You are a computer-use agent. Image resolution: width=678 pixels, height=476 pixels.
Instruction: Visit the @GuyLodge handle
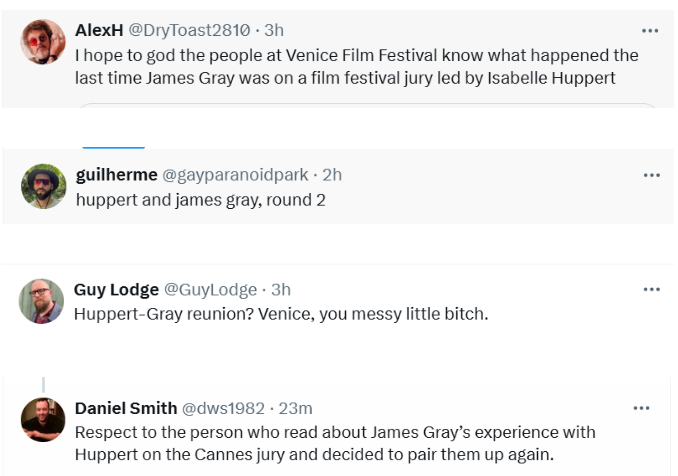[210, 290]
